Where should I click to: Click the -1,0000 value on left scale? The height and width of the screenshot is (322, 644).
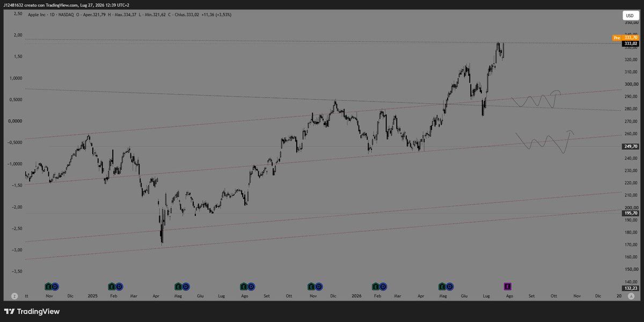point(16,164)
